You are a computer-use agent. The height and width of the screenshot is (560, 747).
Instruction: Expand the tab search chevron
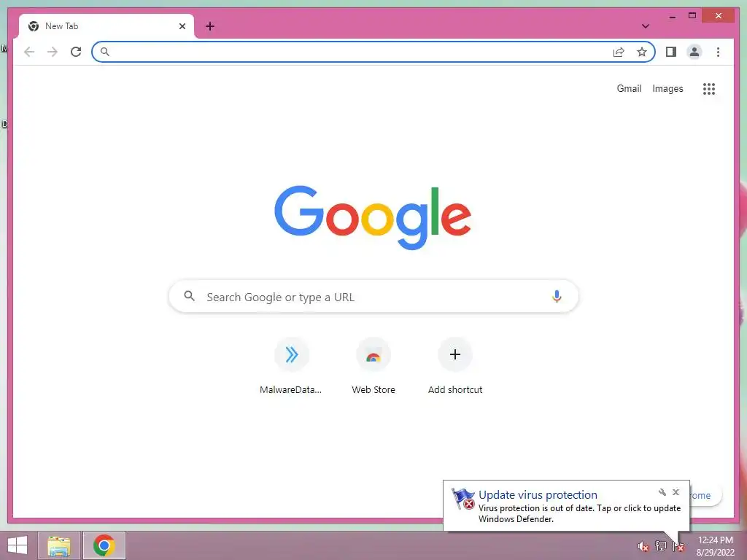[645, 26]
